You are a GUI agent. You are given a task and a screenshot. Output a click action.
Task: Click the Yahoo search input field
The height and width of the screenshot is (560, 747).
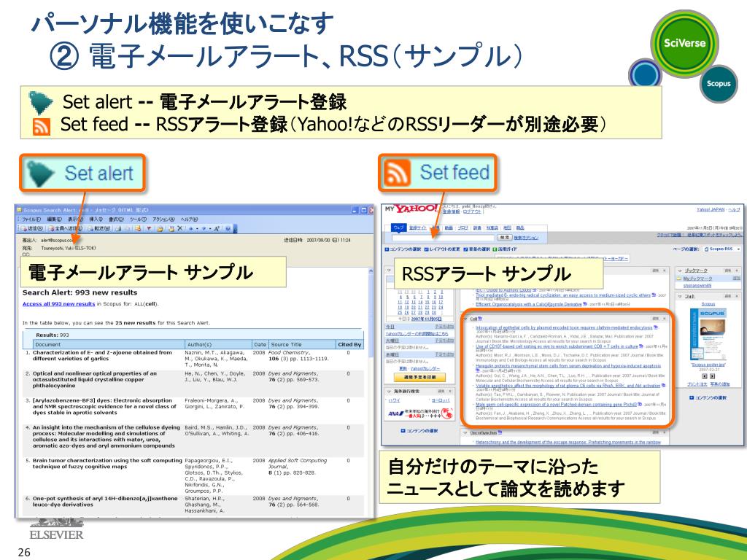[443, 237]
